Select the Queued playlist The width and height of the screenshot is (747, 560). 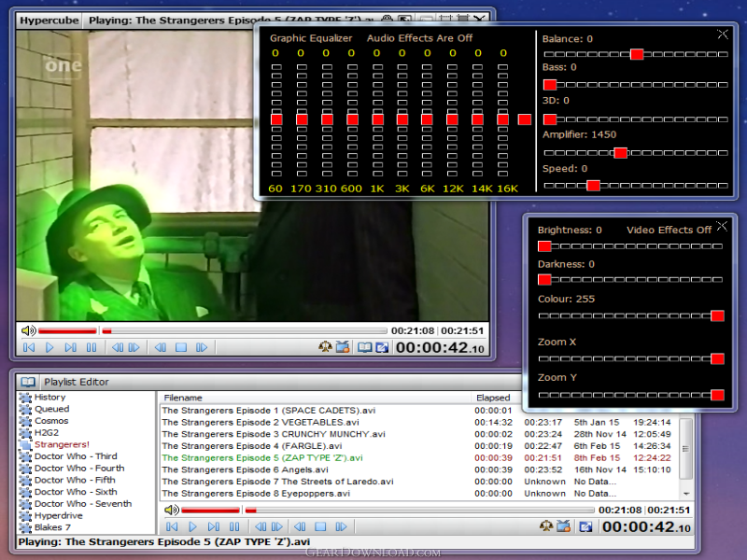[x=51, y=409]
